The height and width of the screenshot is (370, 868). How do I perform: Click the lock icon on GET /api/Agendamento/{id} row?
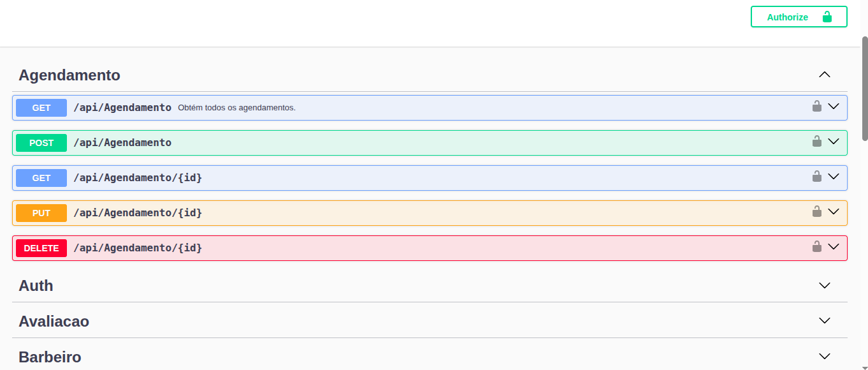(x=816, y=177)
